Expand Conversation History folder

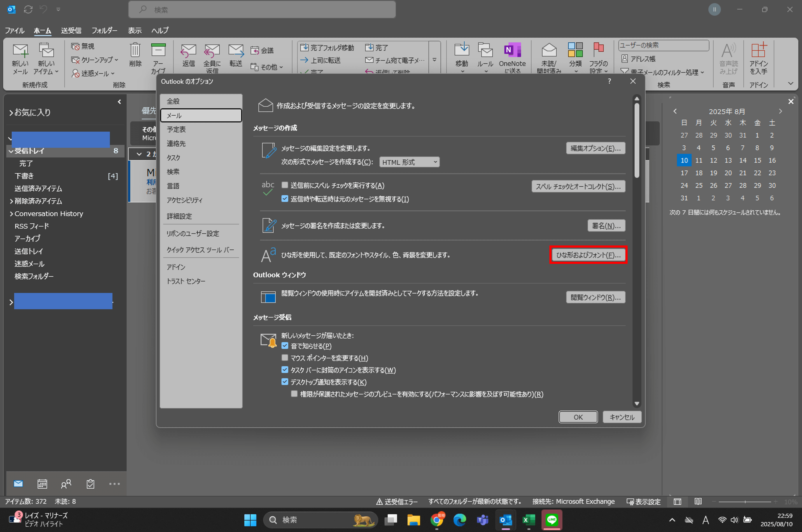point(11,214)
